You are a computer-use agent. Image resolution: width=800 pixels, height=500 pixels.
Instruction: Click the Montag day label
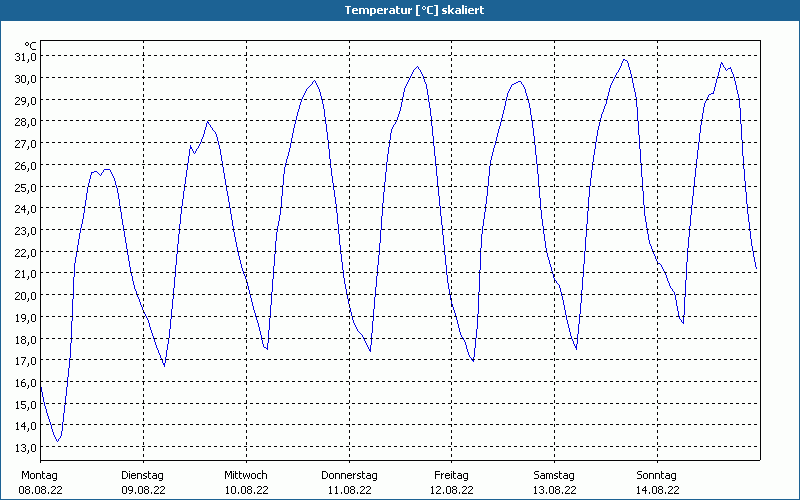[40, 476]
